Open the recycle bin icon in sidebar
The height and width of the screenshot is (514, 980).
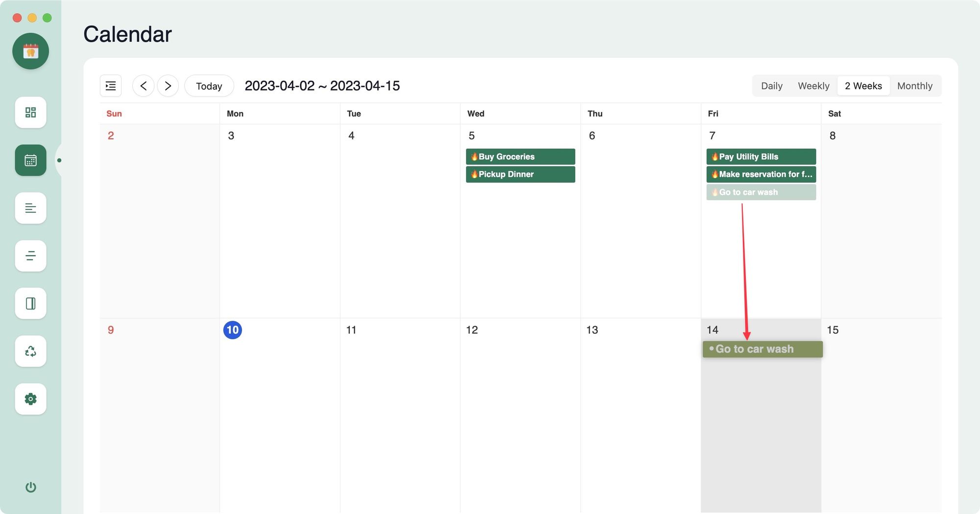click(30, 351)
